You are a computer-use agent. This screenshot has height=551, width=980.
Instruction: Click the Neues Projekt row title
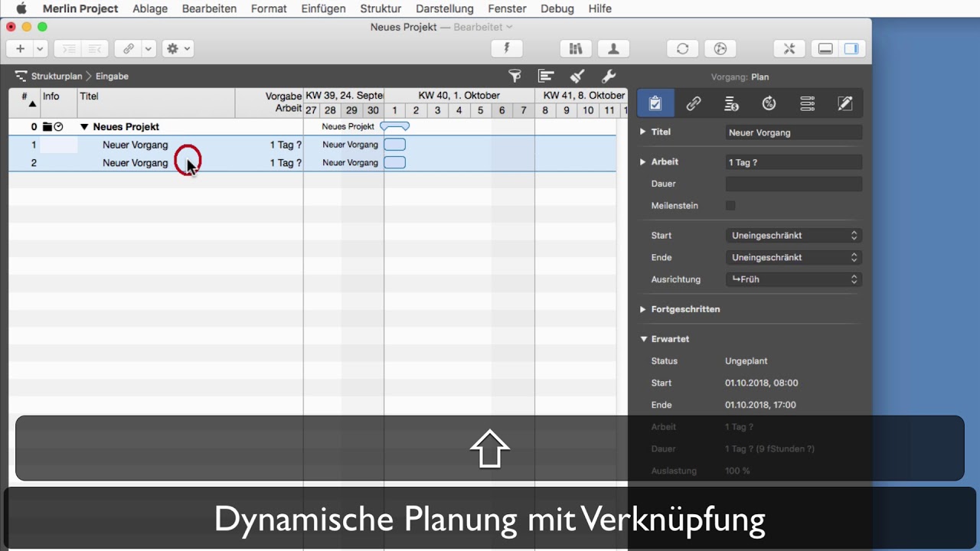coord(126,127)
